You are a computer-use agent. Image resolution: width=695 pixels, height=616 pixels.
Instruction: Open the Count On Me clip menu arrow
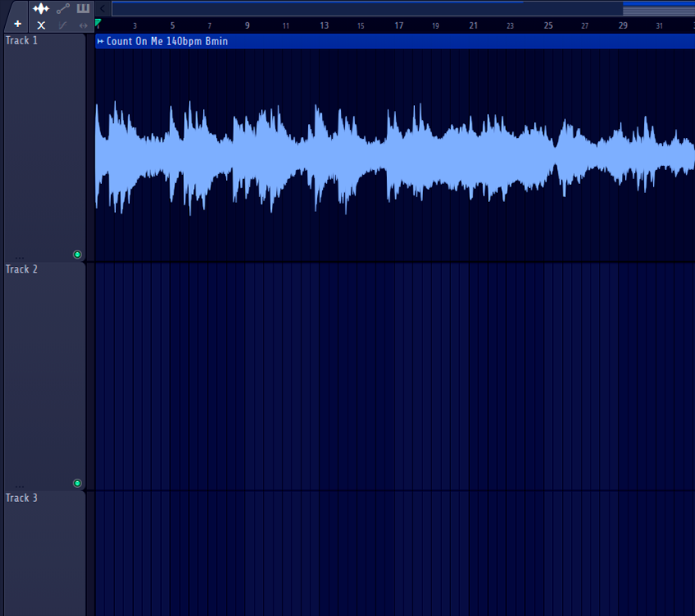pyautogui.click(x=100, y=41)
